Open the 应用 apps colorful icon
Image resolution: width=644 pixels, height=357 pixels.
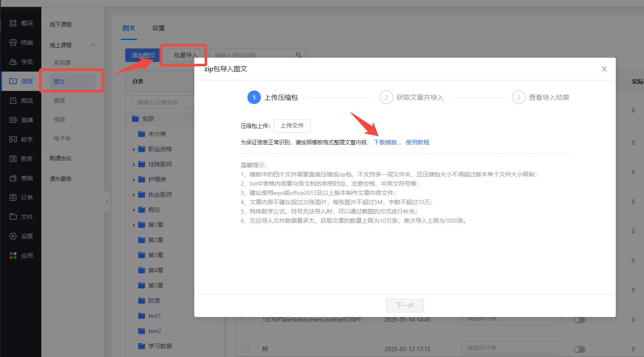tap(13, 256)
